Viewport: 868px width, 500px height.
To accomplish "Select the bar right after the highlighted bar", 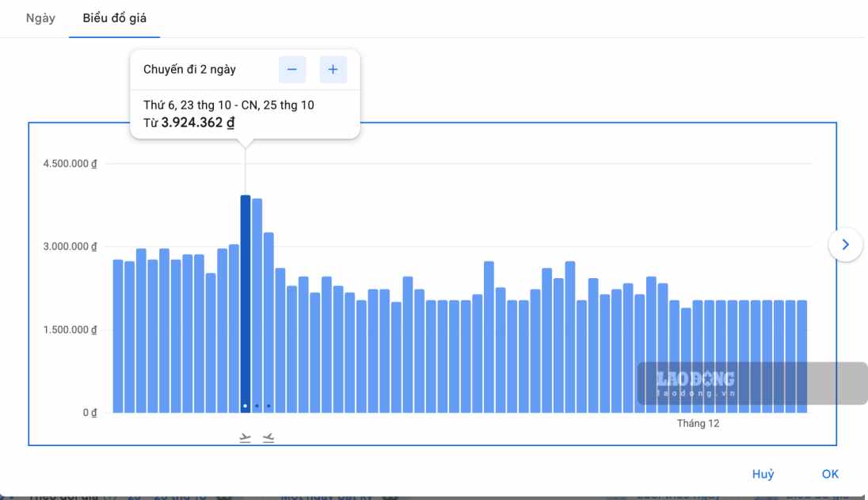I will pos(257,305).
